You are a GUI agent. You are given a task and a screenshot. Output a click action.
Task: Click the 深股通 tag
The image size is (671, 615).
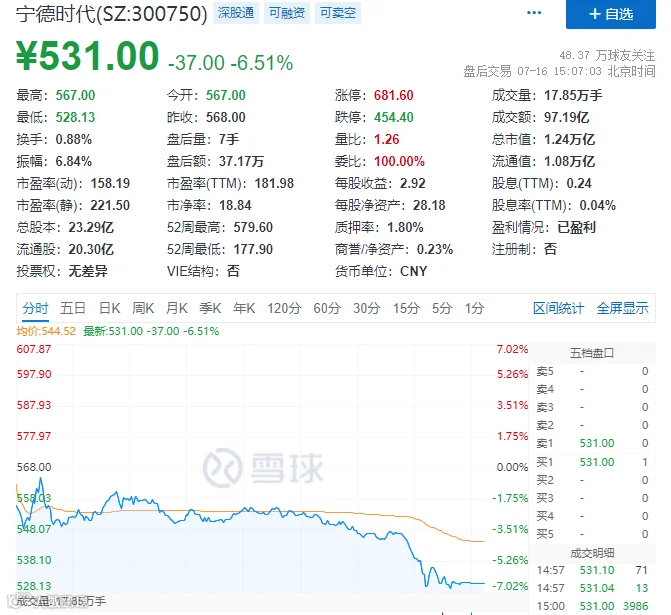[x=236, y=13]
